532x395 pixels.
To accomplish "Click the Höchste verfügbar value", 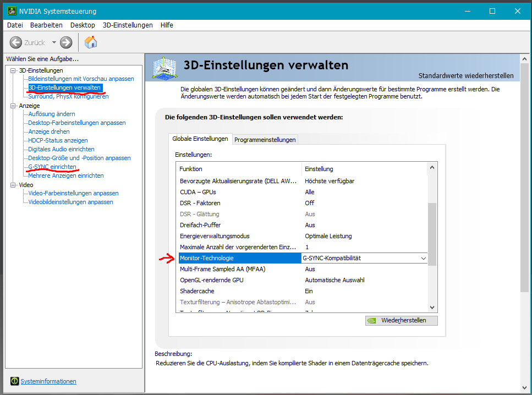I will 330,181.
